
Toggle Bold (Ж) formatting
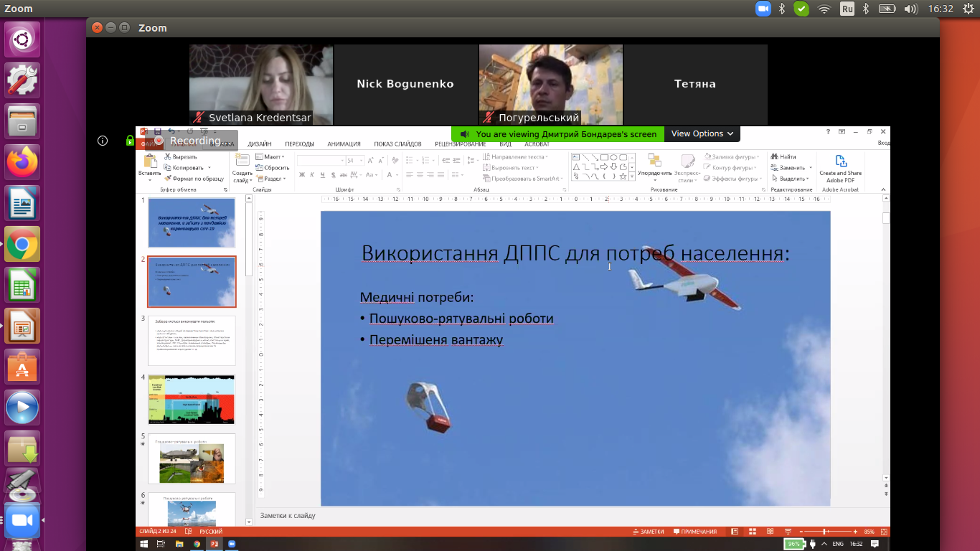tap(302, 174)
